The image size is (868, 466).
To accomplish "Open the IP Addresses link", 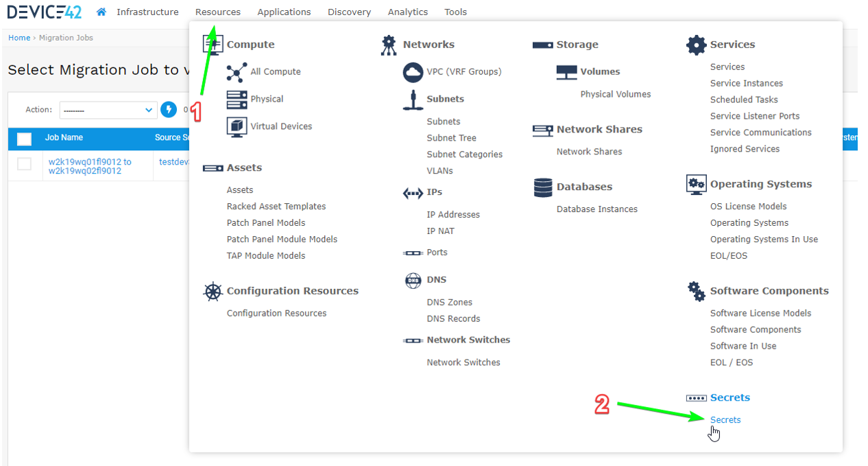I will (453, 215).
